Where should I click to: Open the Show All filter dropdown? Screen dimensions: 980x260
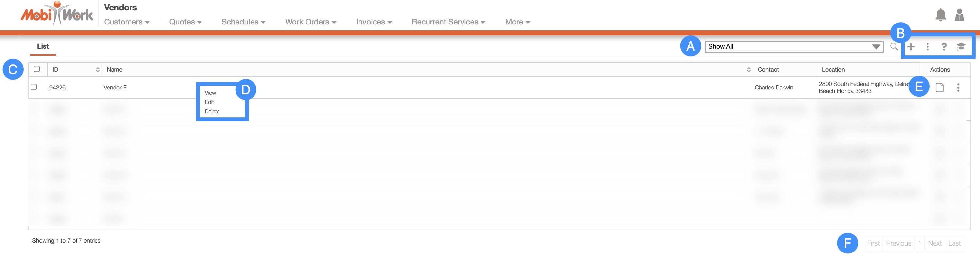point(793,47)
